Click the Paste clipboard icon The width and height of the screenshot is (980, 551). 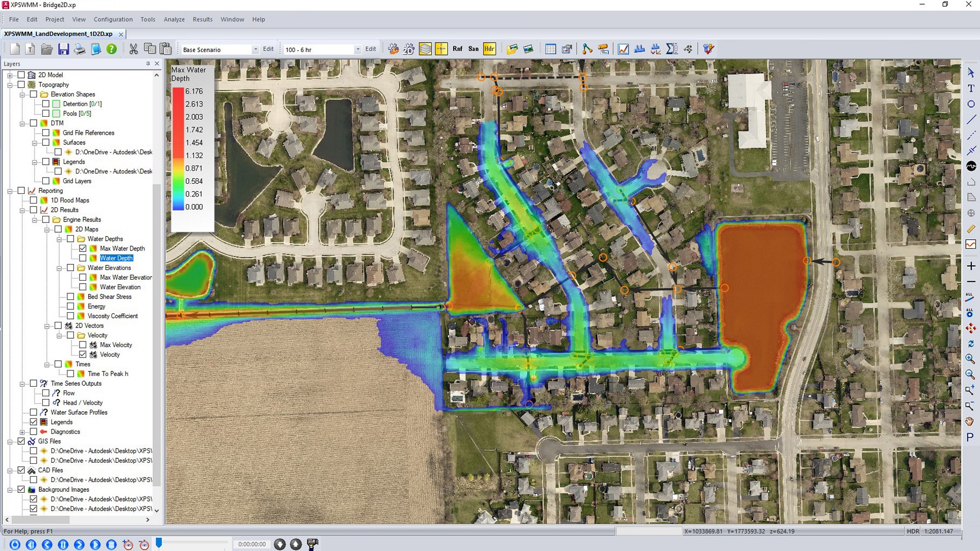pos(165,49)
